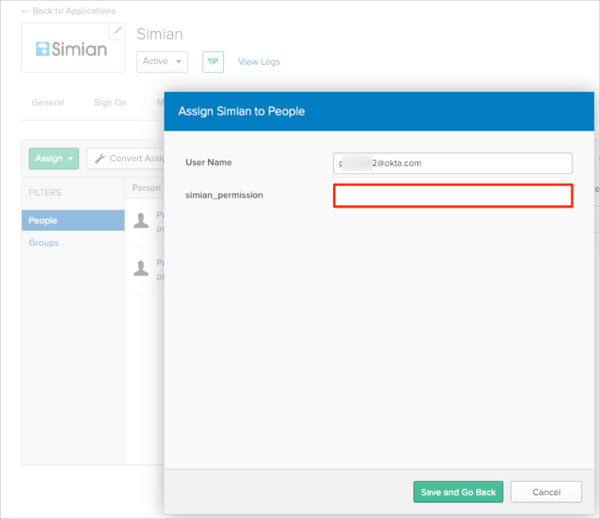Click the second person's avatar icon
Viewport: 600px width, 519px height.
[x=141, y=267]
